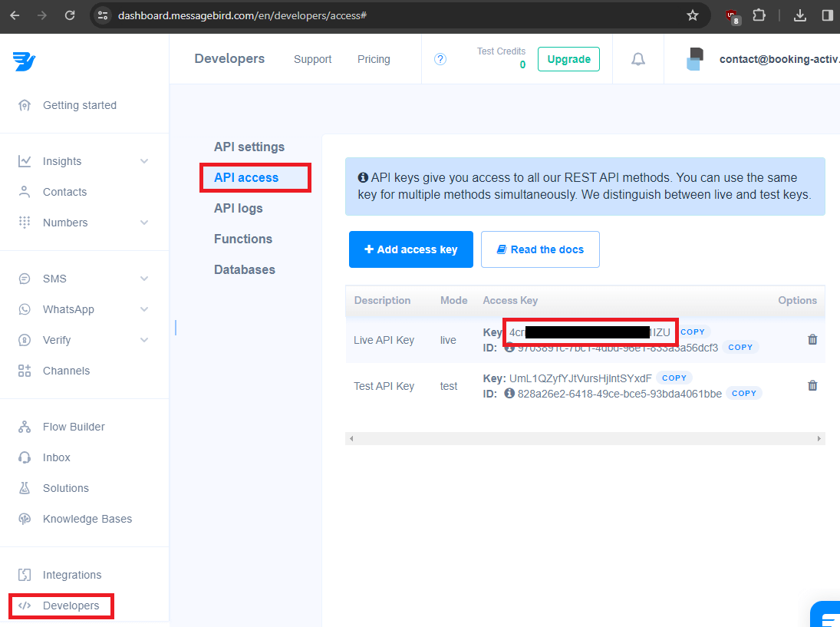Copy the Live API Key ID
840x627 pixels.
click(x=740, y=347)
